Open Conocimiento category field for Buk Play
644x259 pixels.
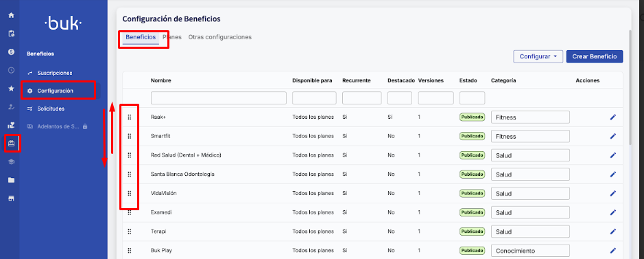coord(530,251)
